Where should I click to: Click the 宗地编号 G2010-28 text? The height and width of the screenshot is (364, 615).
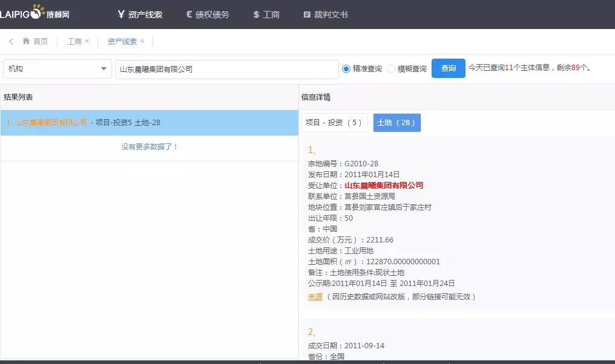(x=343, y=163)
